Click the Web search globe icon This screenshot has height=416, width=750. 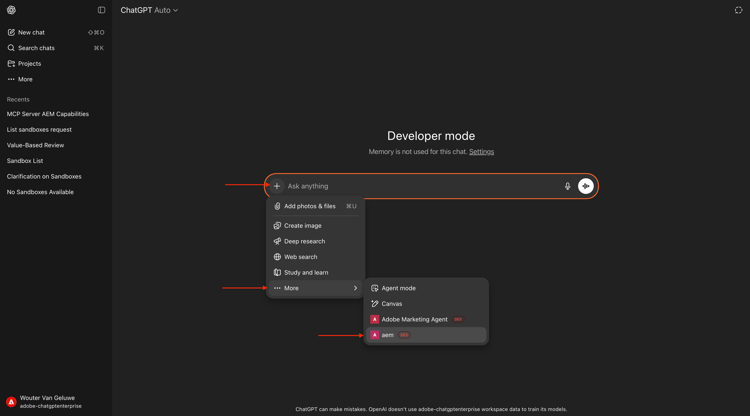pos(277,257)
